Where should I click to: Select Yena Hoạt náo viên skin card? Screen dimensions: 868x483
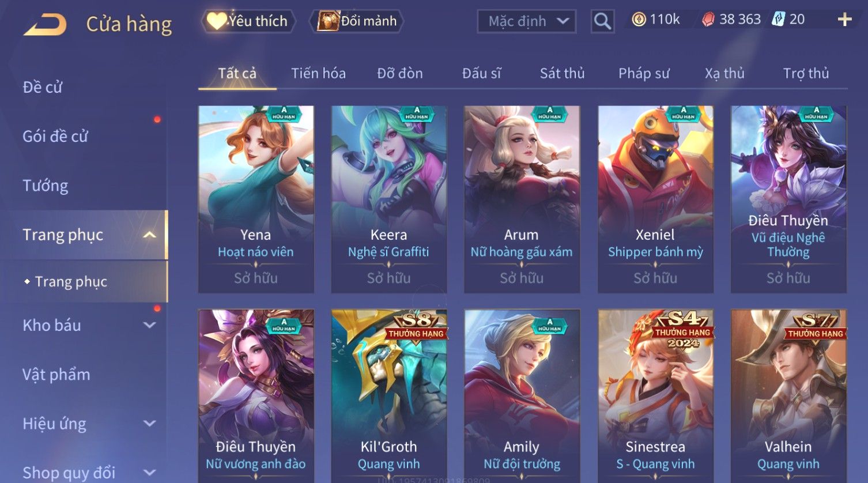point(256,199)
